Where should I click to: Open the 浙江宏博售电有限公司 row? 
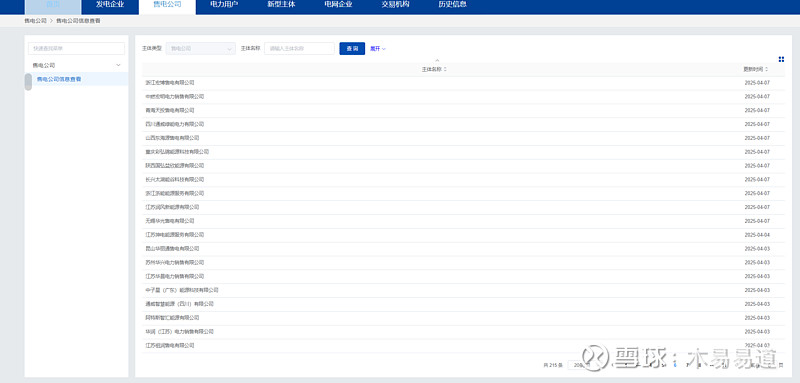463,83
